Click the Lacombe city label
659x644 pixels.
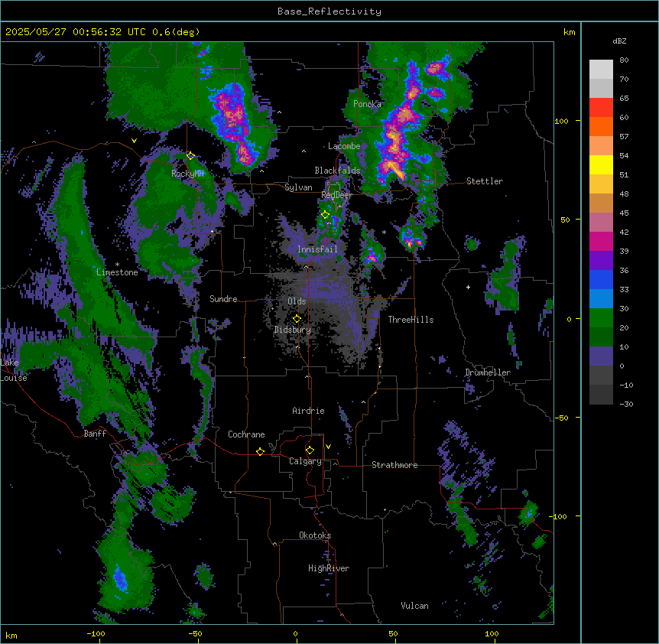[x=344, y=146]
